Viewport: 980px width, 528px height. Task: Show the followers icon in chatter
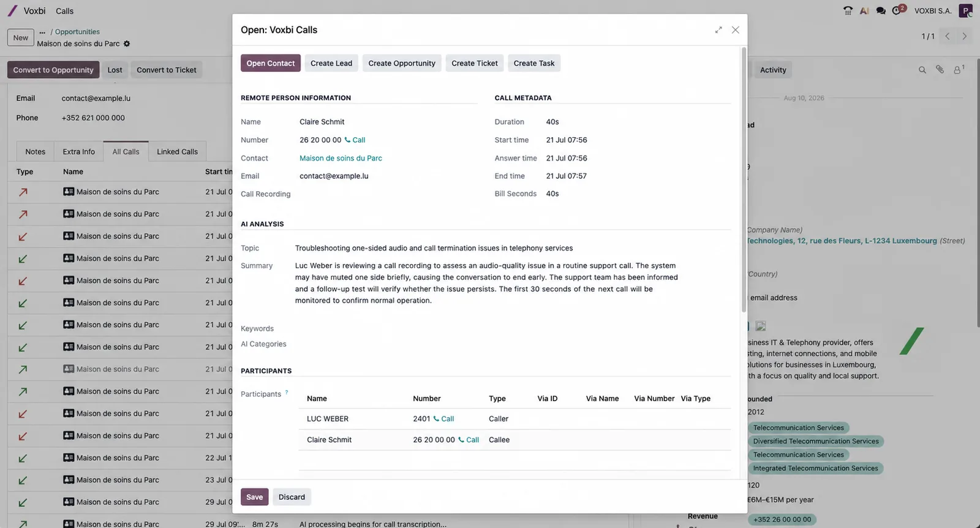(x=958, y=70)
